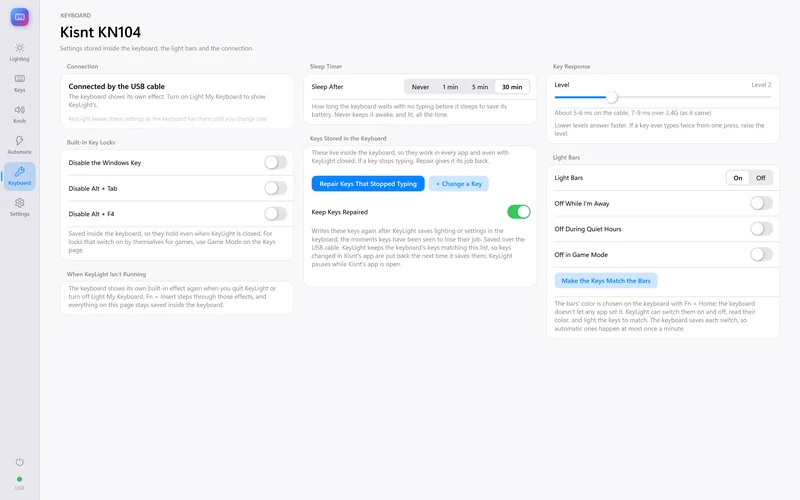Enable Off While I'm Away switch
The height and width of the screenshot is (500, 800).
761,204
